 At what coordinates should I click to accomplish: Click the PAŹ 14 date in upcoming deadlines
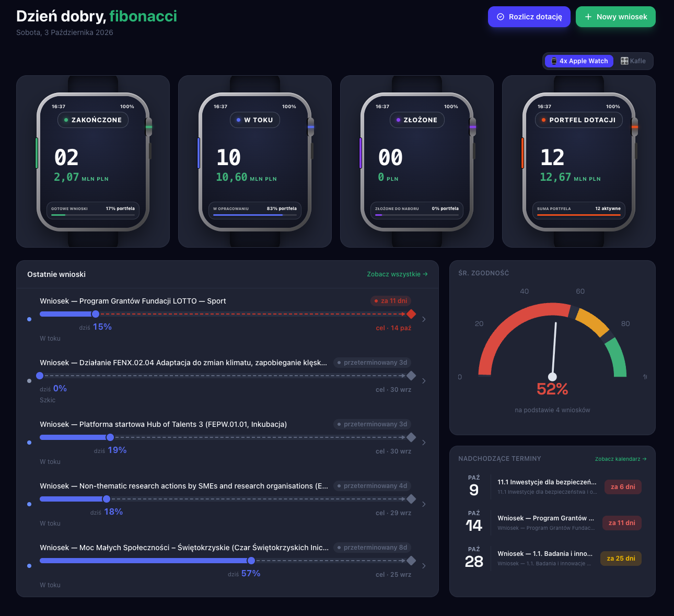[474, 522]
